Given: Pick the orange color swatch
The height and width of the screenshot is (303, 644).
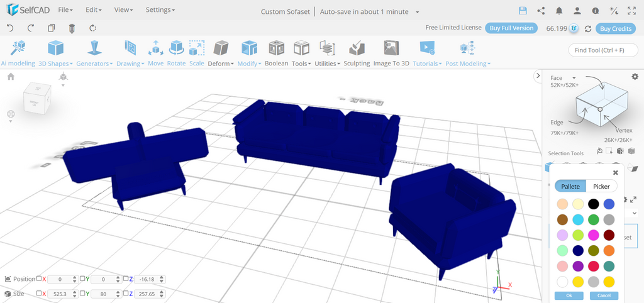Looking at the screenshot, I should point(609,250).
